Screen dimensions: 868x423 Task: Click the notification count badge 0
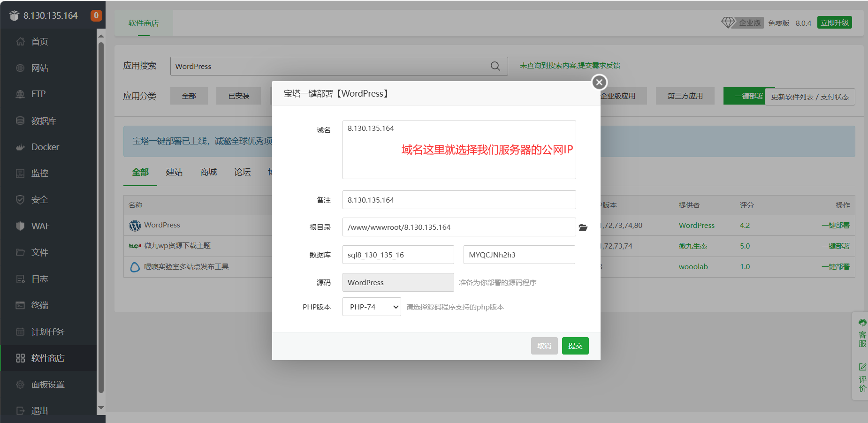click(x=96, y=15)
